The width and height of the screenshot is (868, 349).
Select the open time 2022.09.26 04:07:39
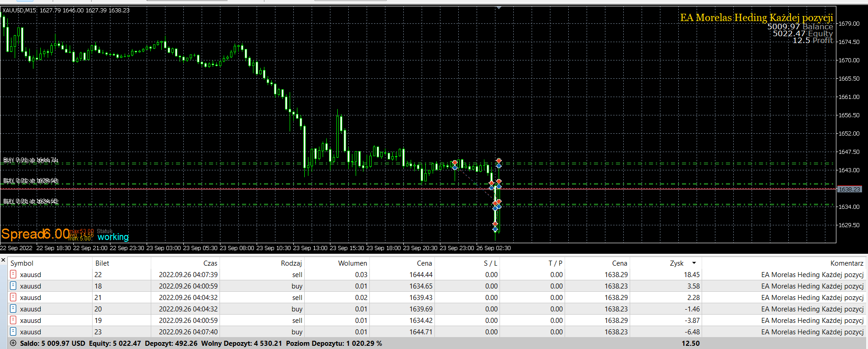pyautogui.click(x=188, y=274)
